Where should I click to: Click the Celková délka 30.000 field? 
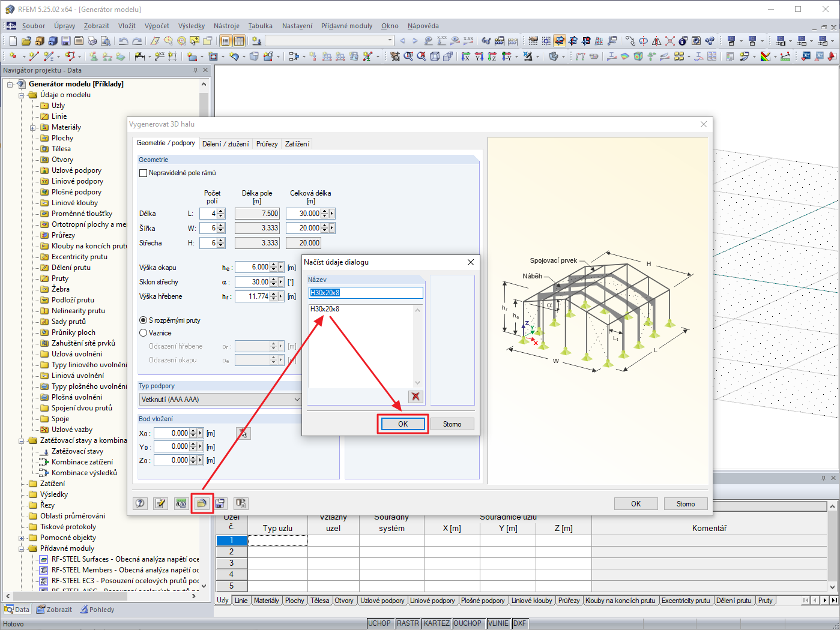click(x=303, y=214)
